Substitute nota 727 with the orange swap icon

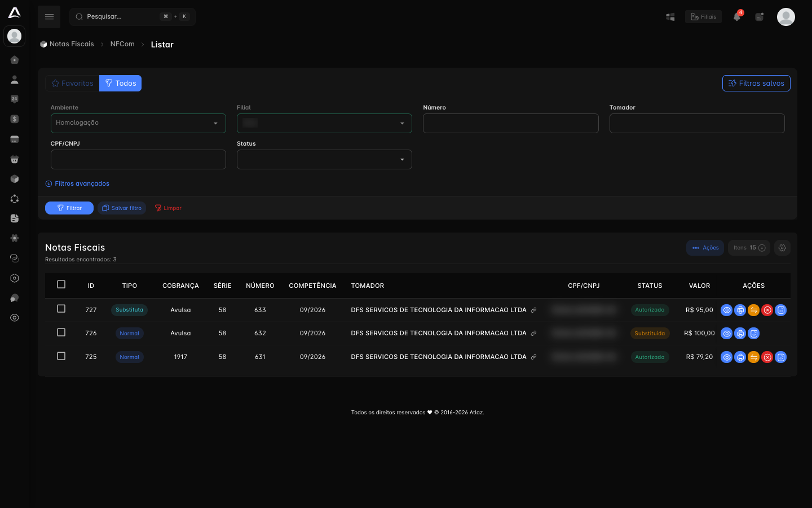point(754,310)
